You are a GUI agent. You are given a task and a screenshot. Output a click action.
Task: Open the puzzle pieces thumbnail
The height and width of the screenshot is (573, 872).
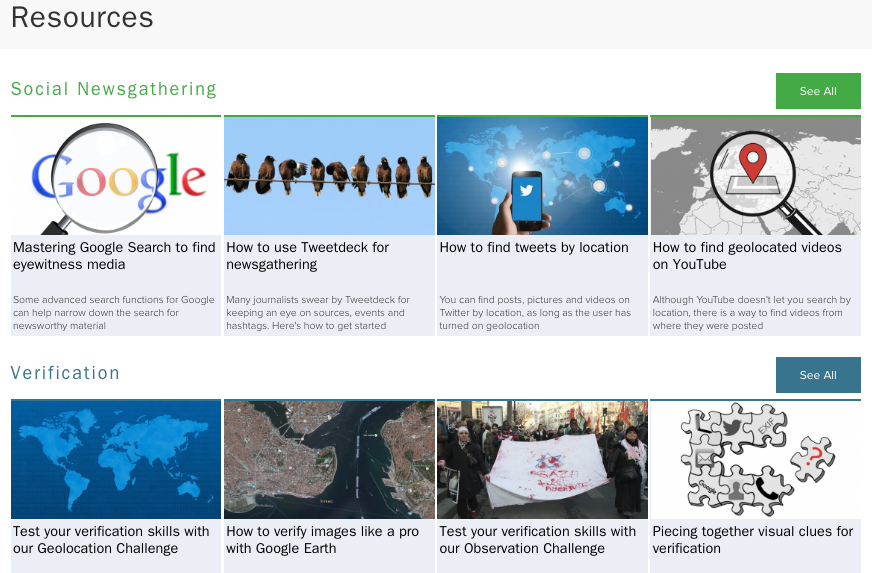(x=755, y=460)
